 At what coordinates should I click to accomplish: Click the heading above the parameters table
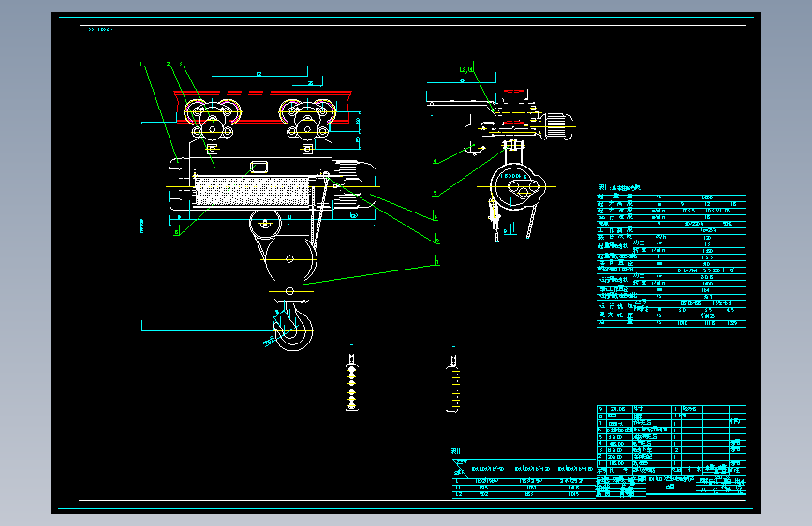pos(620,188)
